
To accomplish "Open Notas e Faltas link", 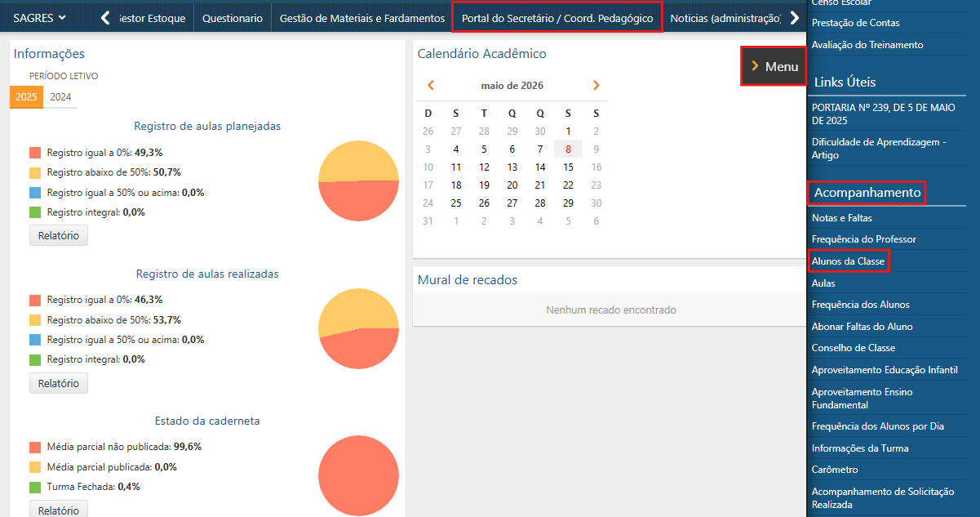I will point(842,218).
